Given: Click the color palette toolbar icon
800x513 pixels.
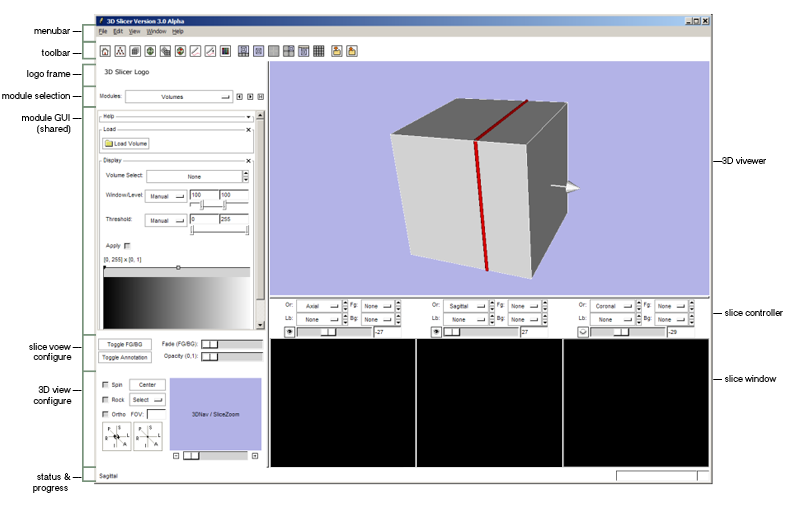Looking at the screenshot, I should [225, 50].
